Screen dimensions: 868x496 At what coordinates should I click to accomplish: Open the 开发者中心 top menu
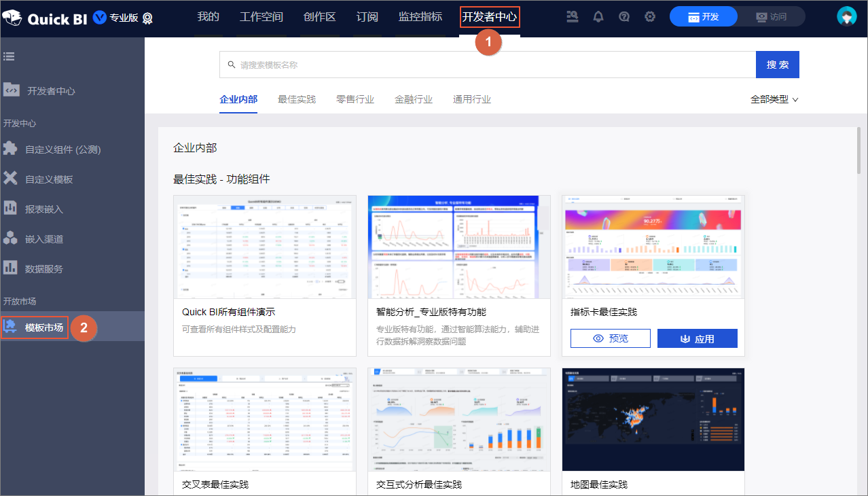pos(490,17)
